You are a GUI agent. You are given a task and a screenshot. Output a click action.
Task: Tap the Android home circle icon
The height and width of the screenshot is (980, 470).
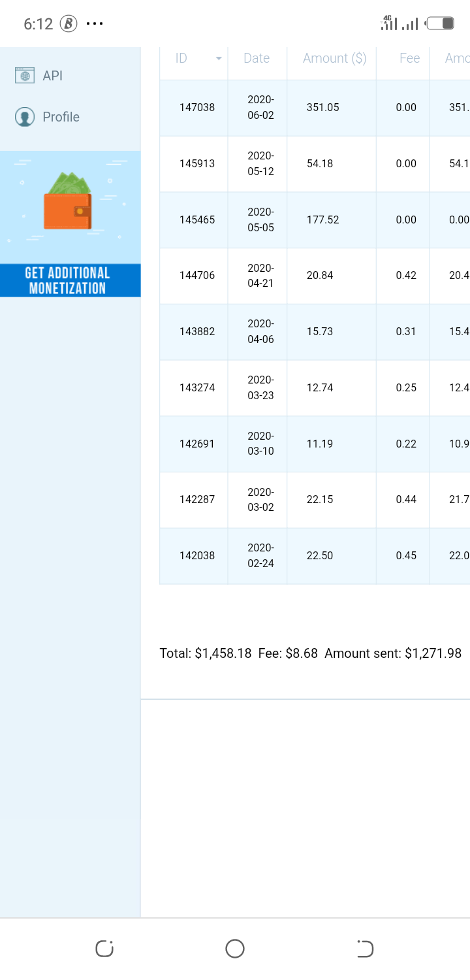coord(235,949)
